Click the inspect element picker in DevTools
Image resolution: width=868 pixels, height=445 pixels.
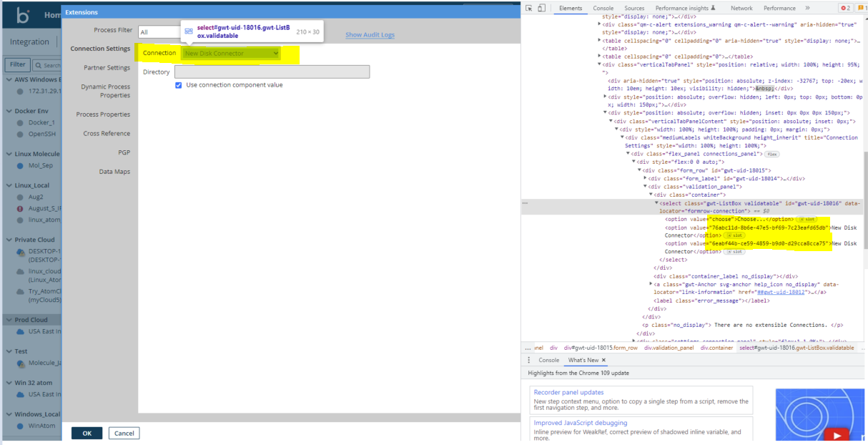coord(529,8)
